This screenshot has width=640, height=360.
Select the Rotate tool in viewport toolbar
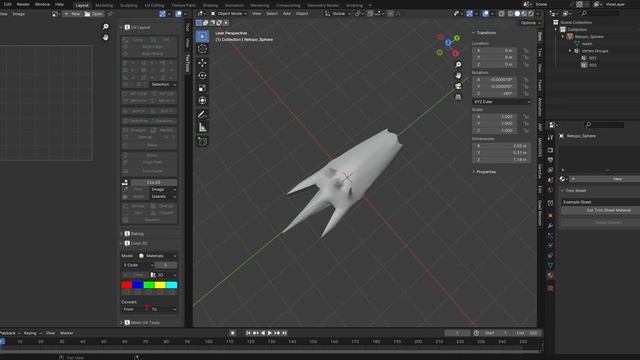pyautogui.click(x=202, y=76)
